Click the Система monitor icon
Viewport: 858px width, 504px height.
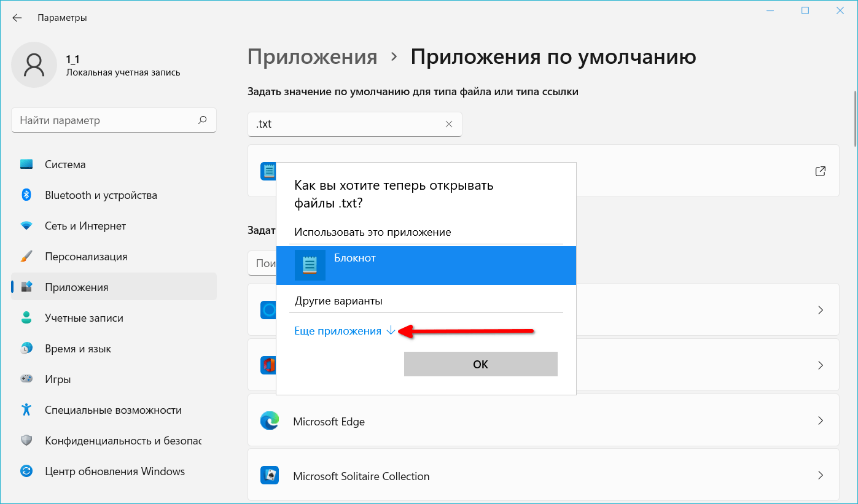26,165
